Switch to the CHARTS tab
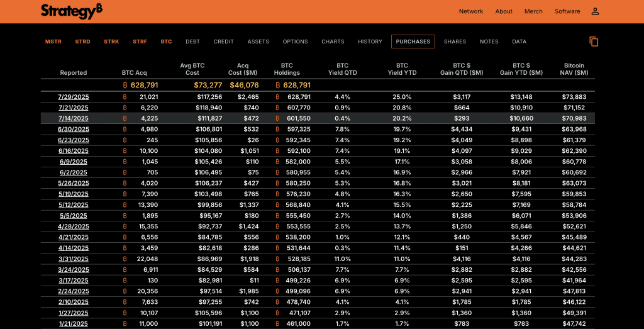Screen dimensions: 644x329 coord(333,42)
